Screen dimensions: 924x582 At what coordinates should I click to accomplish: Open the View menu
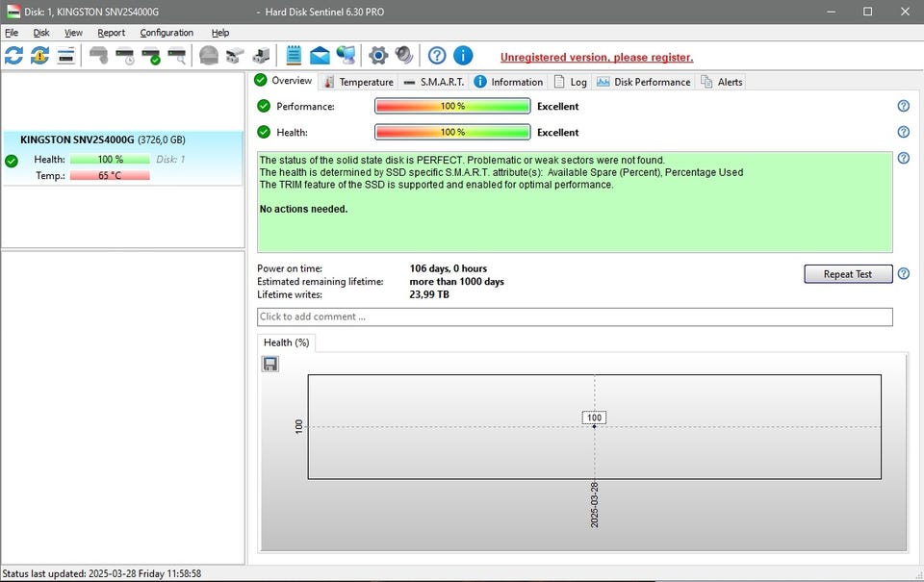click(73, 33)
